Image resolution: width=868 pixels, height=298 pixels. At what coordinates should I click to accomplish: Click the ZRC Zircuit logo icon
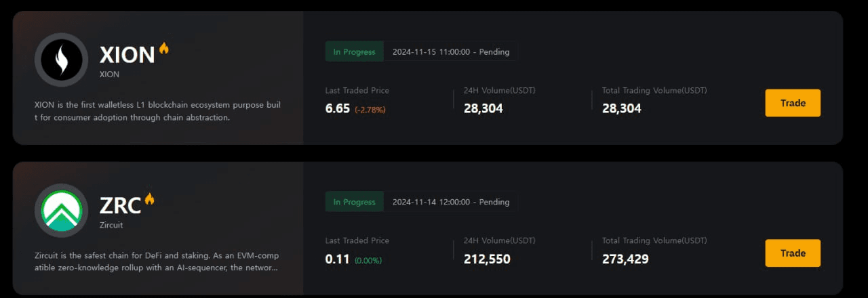(61, 210)
